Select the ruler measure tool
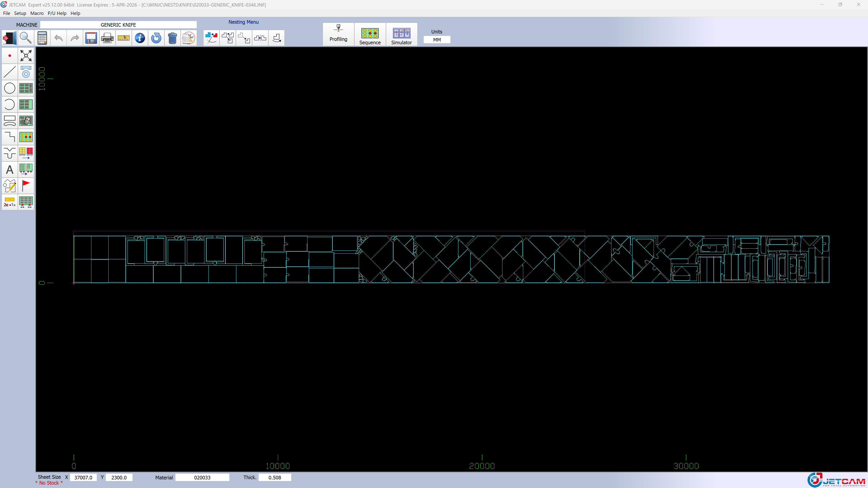Screen dimensions: 868x488 124,38
